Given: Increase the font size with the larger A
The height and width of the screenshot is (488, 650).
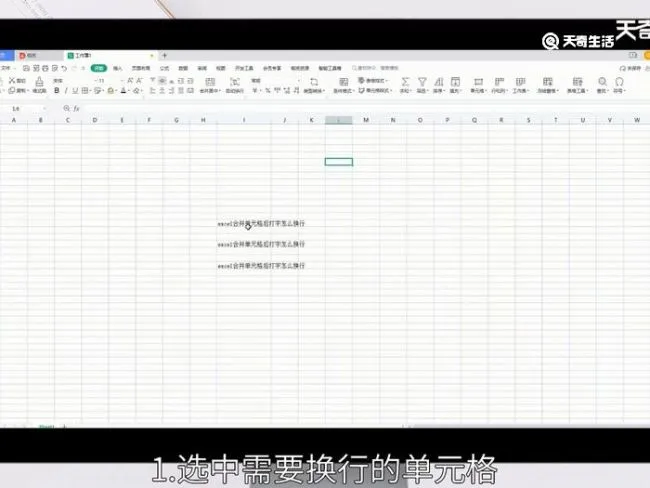Looking at the screenshot, I should (x=130, y=81).
